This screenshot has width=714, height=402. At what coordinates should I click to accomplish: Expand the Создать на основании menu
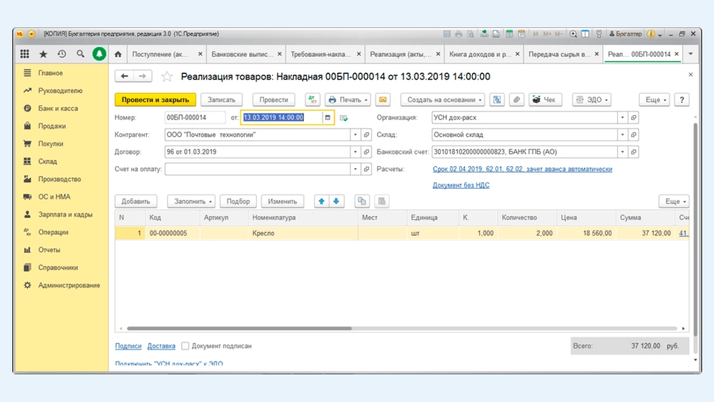coord(445,100)
